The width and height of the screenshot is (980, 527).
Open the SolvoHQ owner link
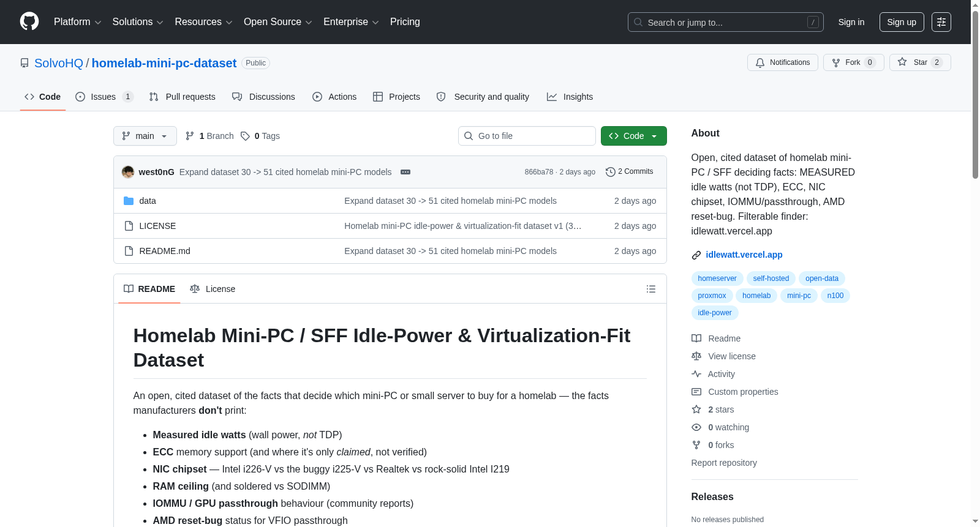click(x=59, y=63)
